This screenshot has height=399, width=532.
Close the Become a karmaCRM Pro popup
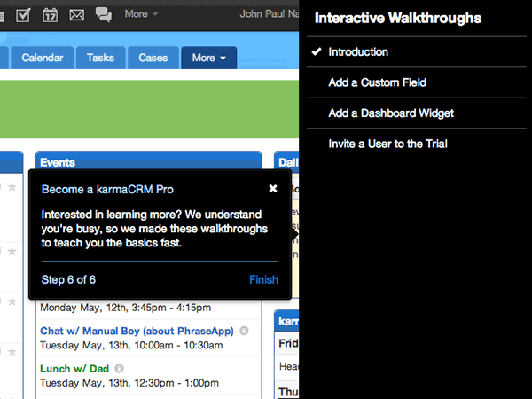pyautogui.click(x=273, y=189)
